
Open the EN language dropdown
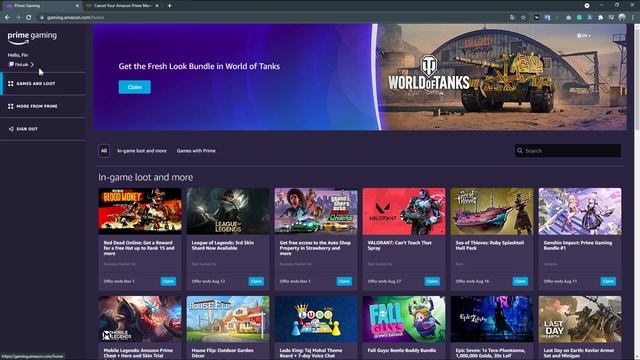(584, 36)
